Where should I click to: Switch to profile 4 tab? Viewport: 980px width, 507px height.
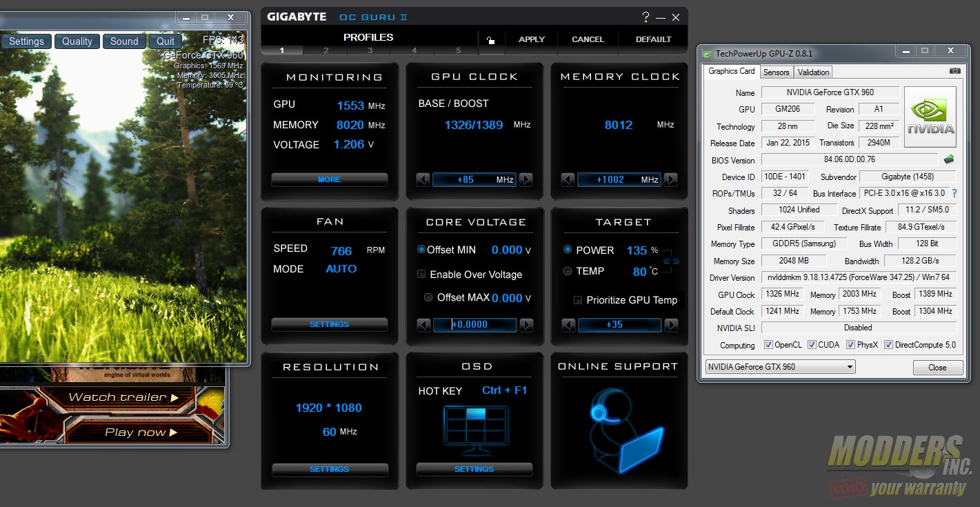point(414,50)
